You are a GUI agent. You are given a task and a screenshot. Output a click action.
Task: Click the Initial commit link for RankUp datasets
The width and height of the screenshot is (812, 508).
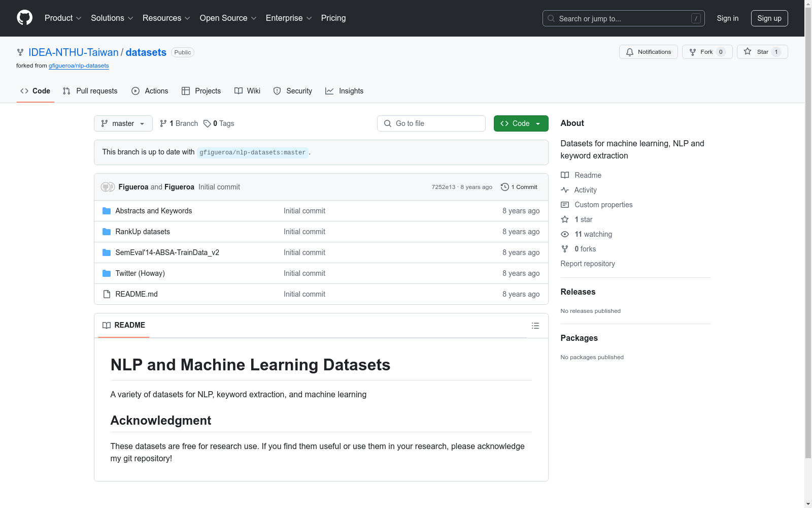[x=304, y=232]
